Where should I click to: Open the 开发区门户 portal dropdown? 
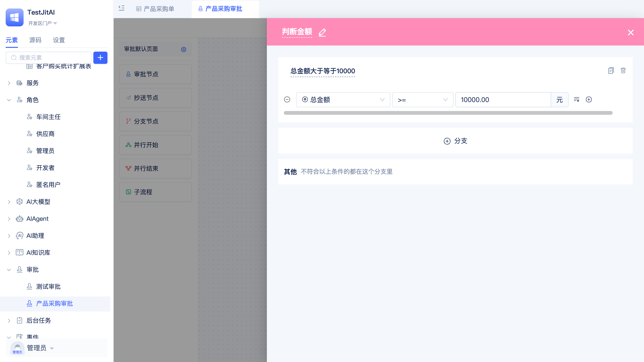(x=42, y=23)
